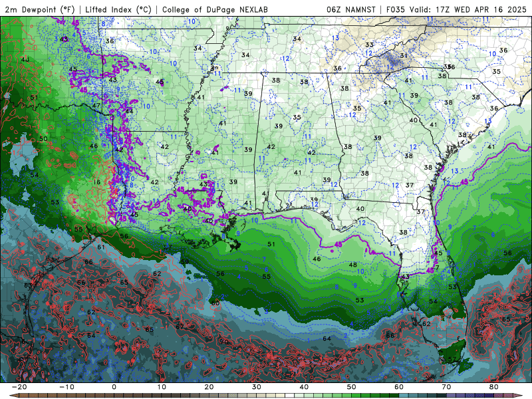Click the black "67" dewpoint value over the Gulf
The width and height of the screenshot is (532, 399).
(x=180, y=327)
